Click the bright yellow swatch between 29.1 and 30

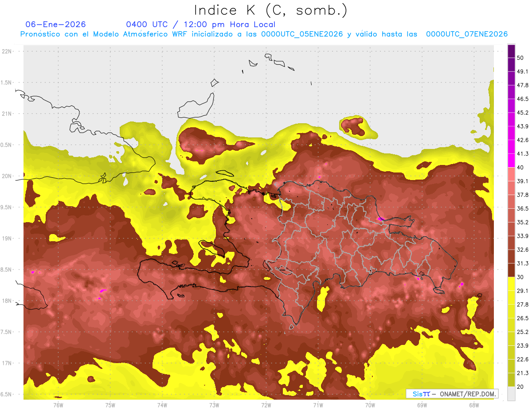512,284
